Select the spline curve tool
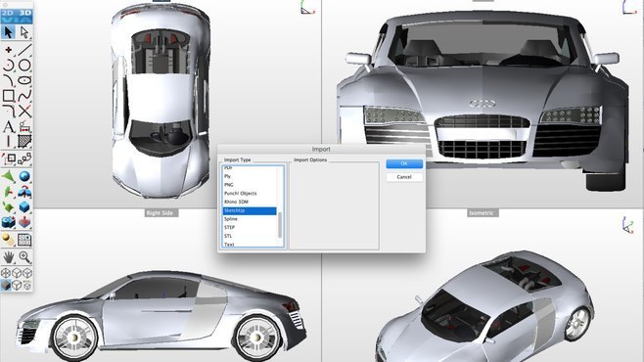The width and height of the screenshot is (644, 362). (24, 96)
